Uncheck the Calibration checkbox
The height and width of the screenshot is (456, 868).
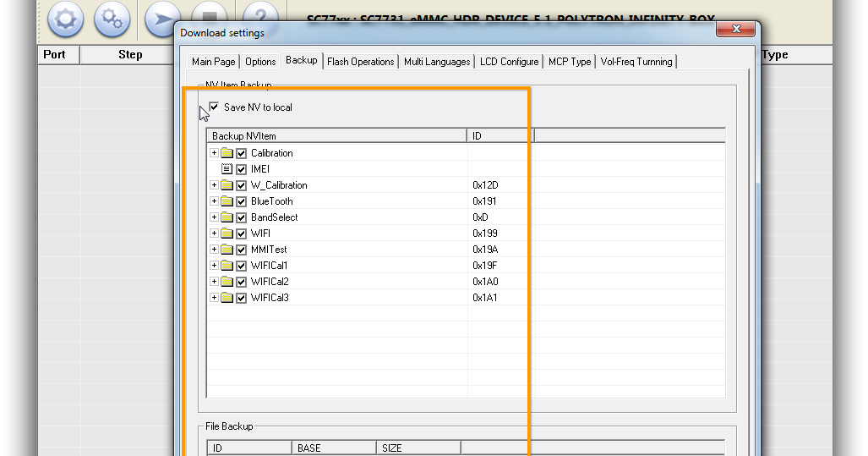tap(242, 153)
